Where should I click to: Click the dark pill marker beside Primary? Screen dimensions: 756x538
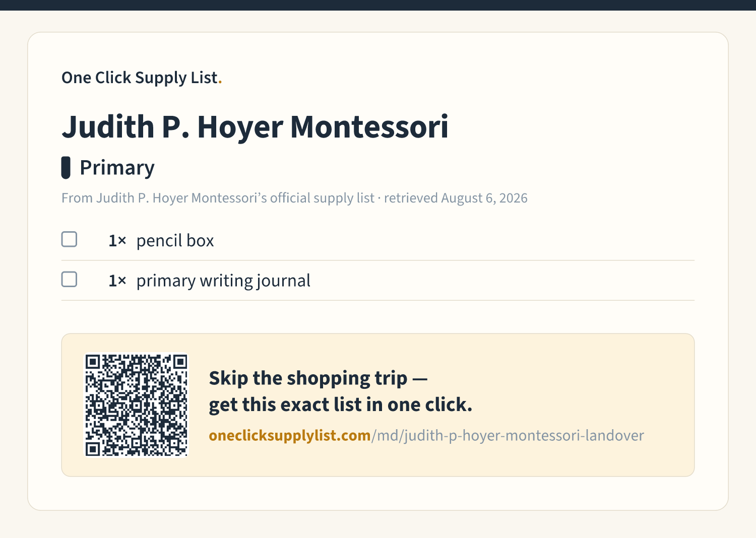66,168
